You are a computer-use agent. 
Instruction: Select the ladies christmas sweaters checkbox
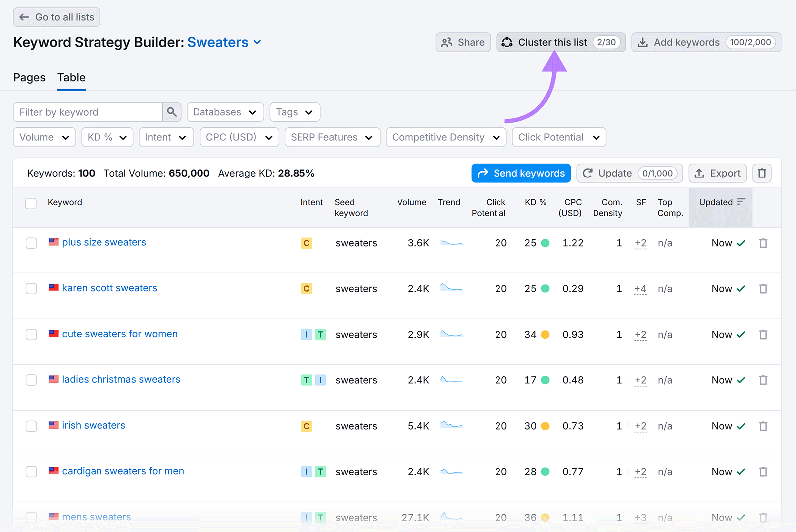tap(31, 380)
